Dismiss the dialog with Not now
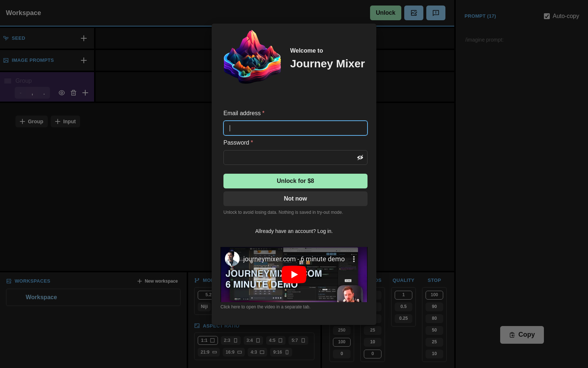 point(295,199)
